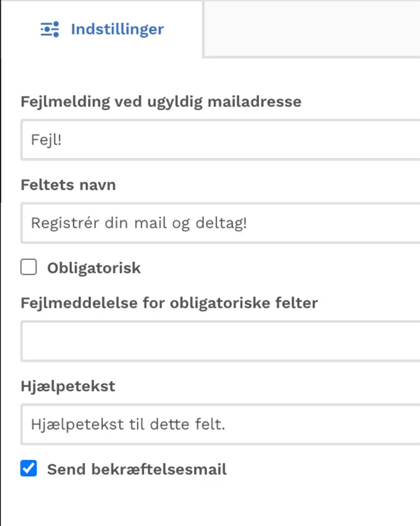Select the empty tab beside Indstillinger
Screen dimensions: 420x526
[312, 29]
